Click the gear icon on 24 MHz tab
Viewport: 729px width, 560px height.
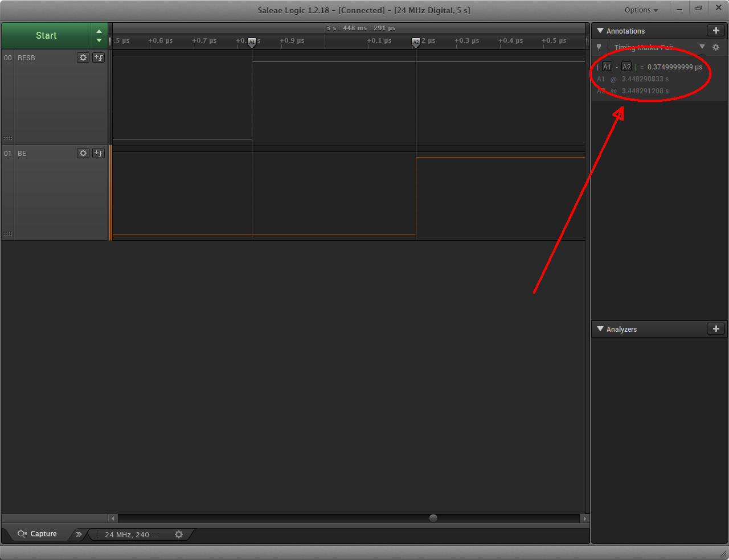[x=179, y=534]
